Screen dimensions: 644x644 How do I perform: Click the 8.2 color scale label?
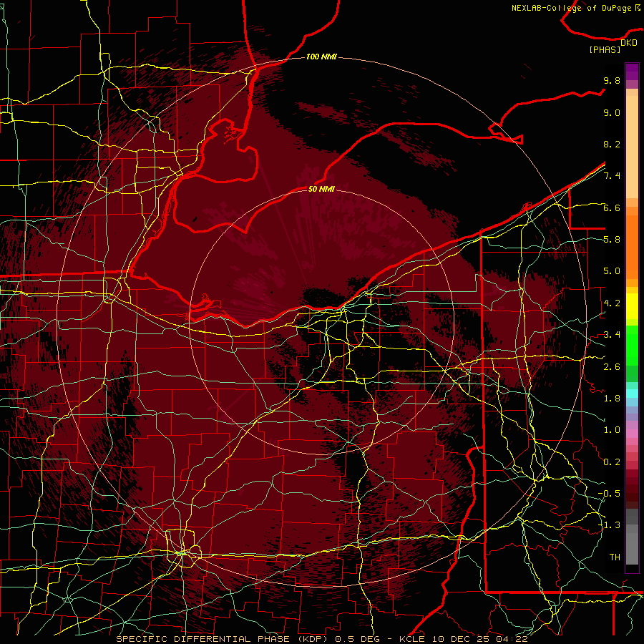[612, 144]
